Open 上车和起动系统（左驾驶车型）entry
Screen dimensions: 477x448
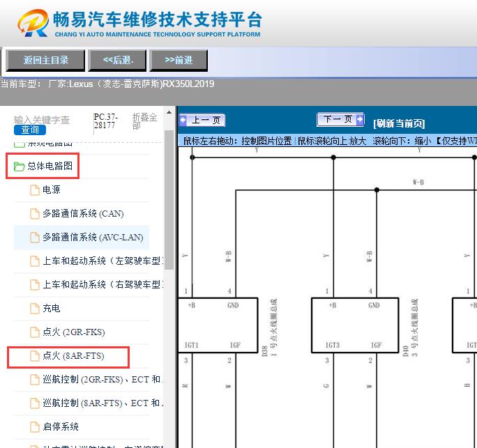103,261
